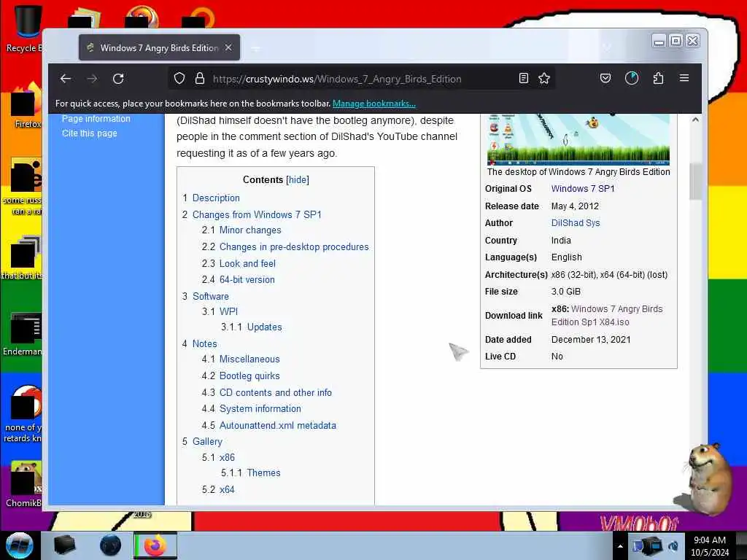747x560 pixels.
Task: Open the Firefox taskbar button
Action: tap(155, 545)
